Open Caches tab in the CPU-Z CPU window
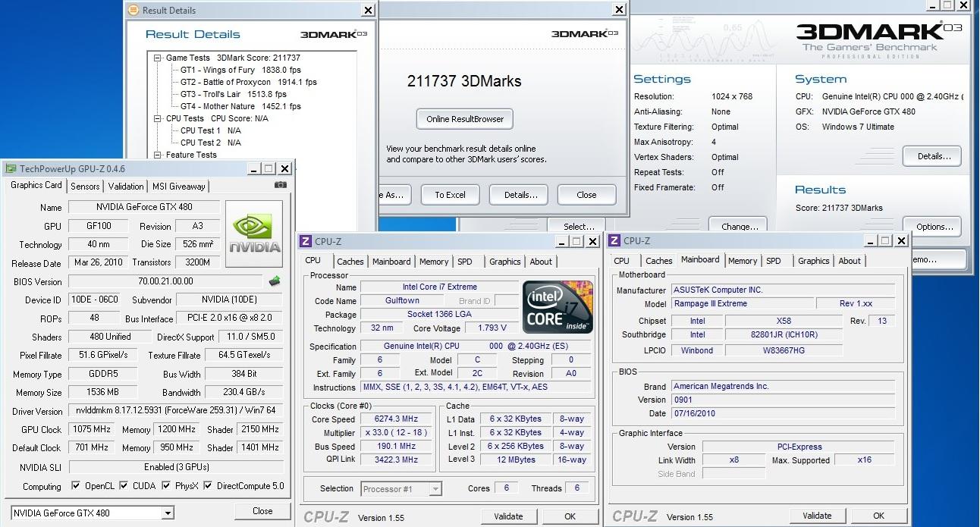Viewport: 980px width, 527px height. point(350,262)
